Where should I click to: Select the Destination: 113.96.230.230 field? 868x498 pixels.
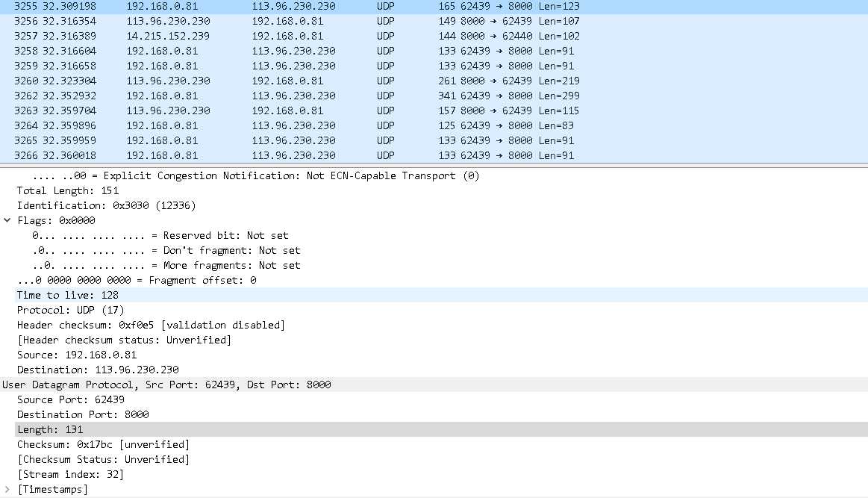coord(98,370)
